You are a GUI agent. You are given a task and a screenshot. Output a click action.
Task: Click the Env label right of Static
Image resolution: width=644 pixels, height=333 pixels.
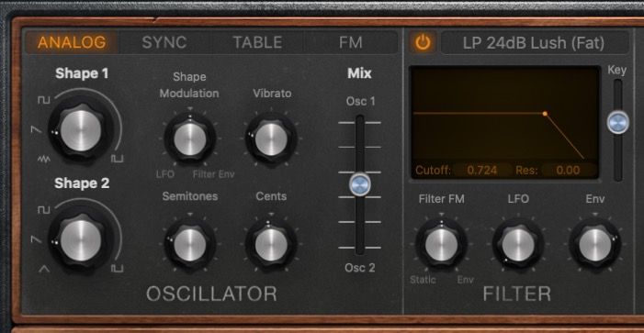click(x=466, y=280)
